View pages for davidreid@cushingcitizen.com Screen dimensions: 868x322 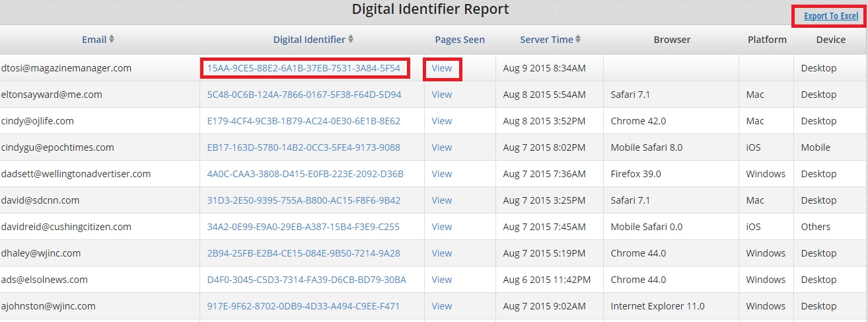click(442, 227)
